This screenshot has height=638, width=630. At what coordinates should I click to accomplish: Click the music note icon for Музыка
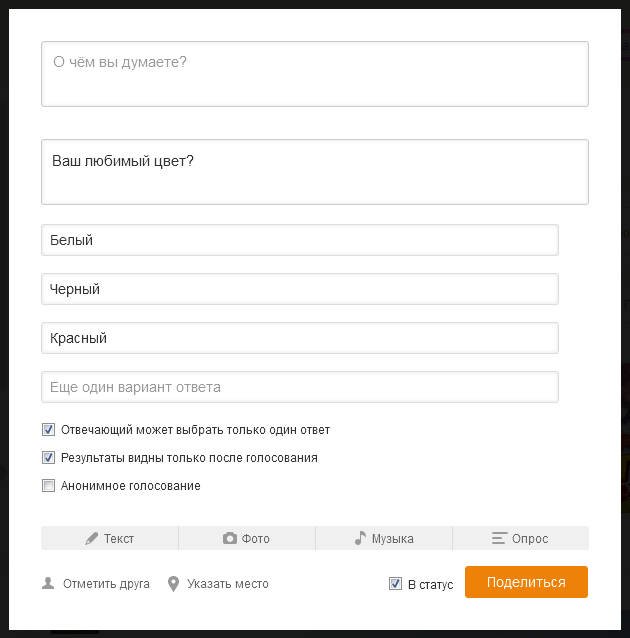click(360, 538)
